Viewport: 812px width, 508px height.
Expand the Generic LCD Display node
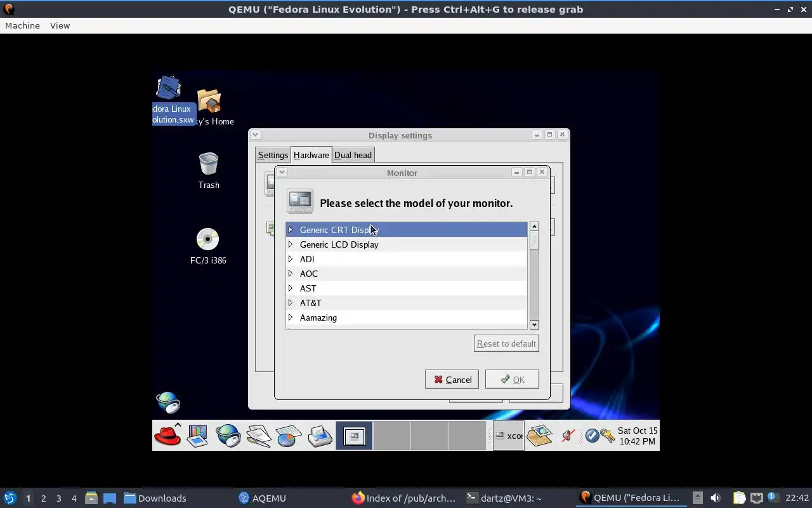coord(291,244)
